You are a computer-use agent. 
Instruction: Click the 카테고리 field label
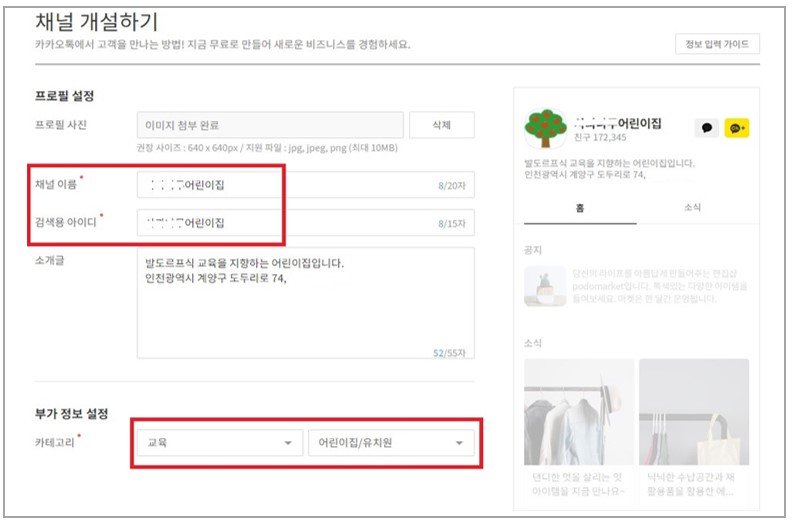click(x=55, y=442)
